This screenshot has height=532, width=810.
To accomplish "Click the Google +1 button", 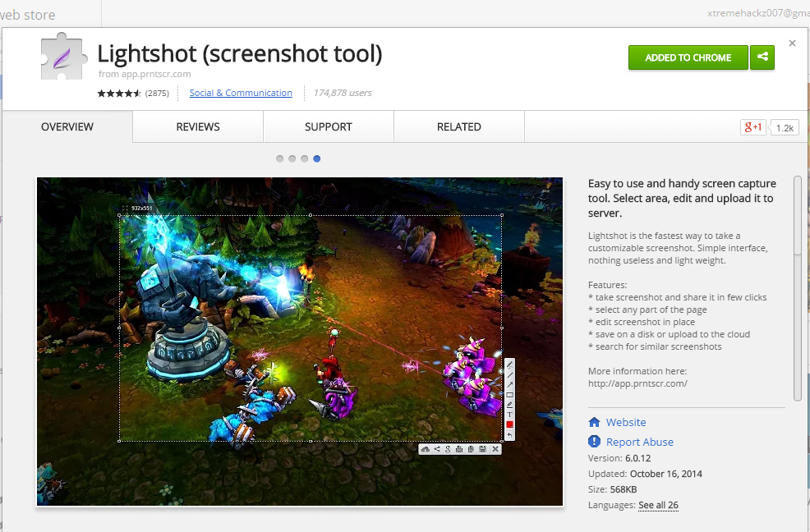I will point(752,127).
